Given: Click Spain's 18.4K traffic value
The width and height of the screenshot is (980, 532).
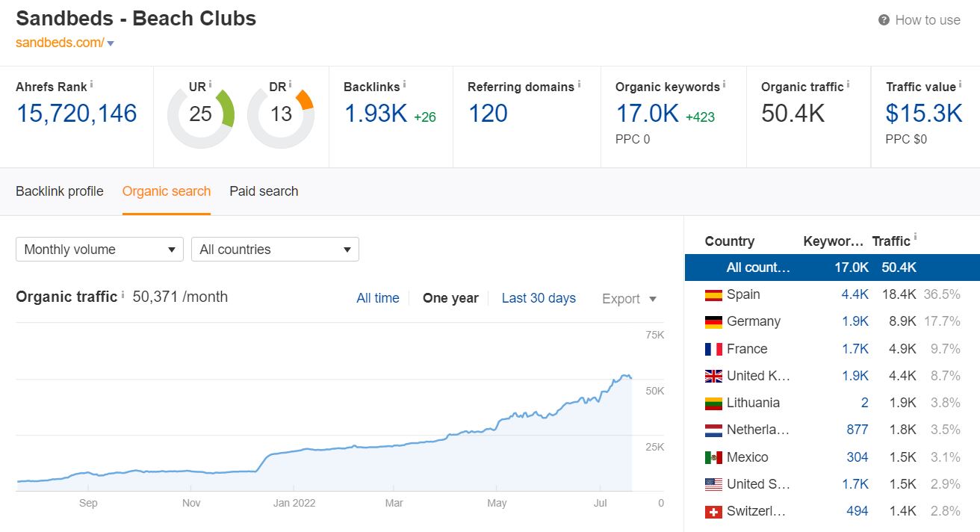Looking at the screenshot, I should (899, 294).
